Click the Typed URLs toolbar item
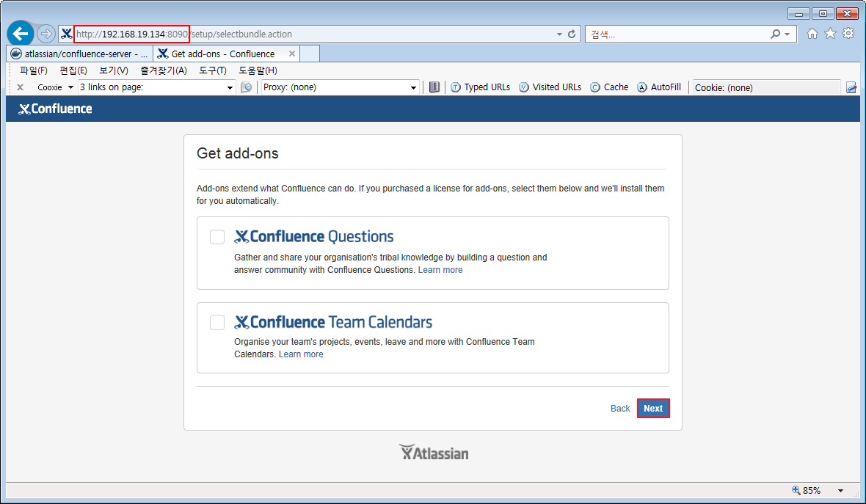The image size is (866, 504). 480,87
